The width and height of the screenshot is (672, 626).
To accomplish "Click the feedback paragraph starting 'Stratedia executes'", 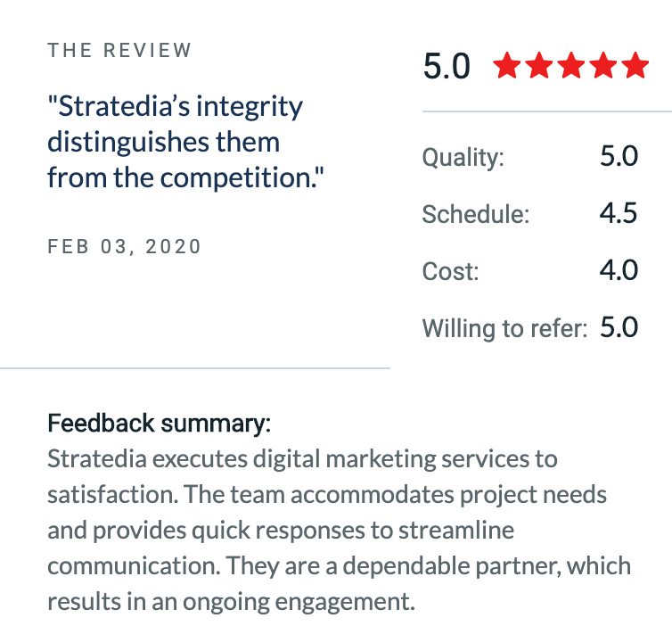I will click(x=339, y=531).
